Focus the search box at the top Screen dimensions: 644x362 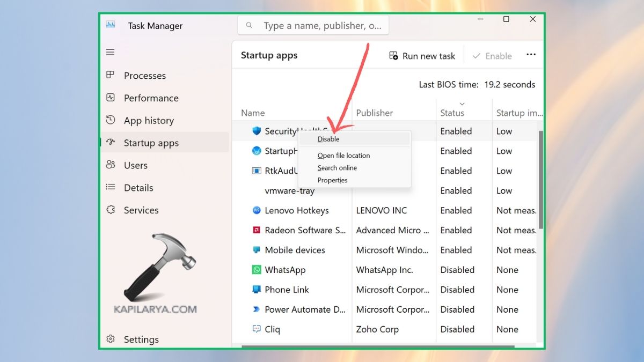point(313,25)
